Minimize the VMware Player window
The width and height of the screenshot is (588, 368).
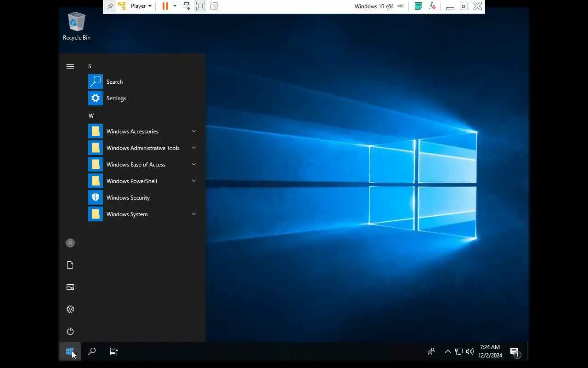click(450, 7)
